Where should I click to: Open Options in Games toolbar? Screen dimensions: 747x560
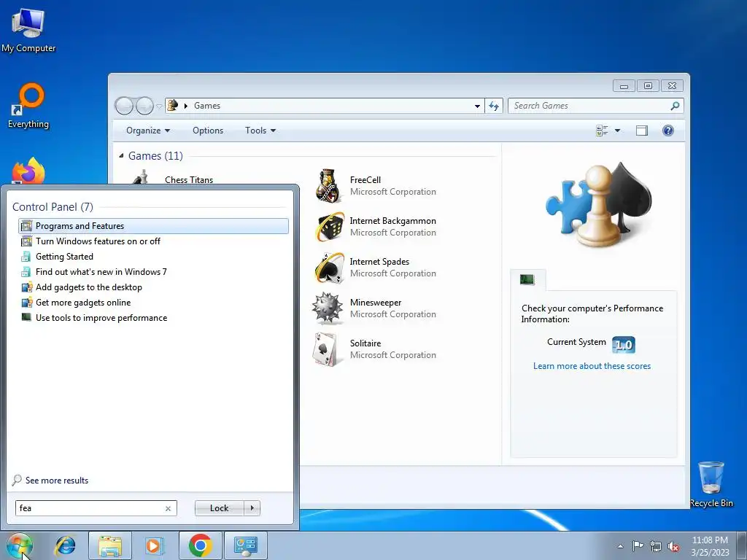[x=208, y=131]
